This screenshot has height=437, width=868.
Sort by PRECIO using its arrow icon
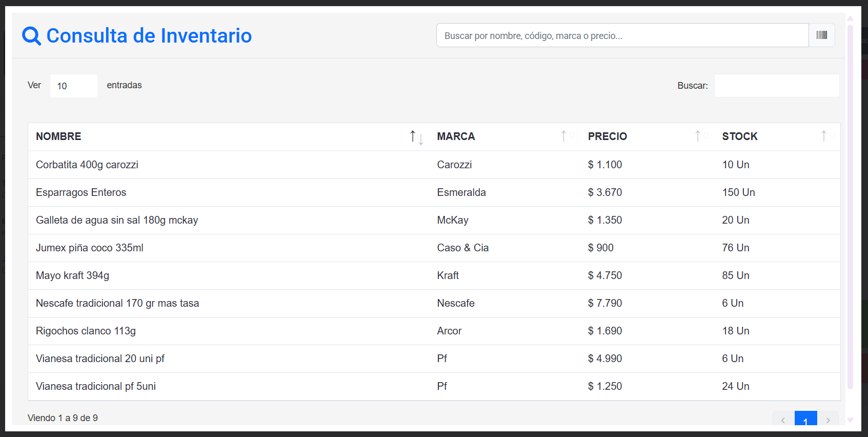point(700,136)
